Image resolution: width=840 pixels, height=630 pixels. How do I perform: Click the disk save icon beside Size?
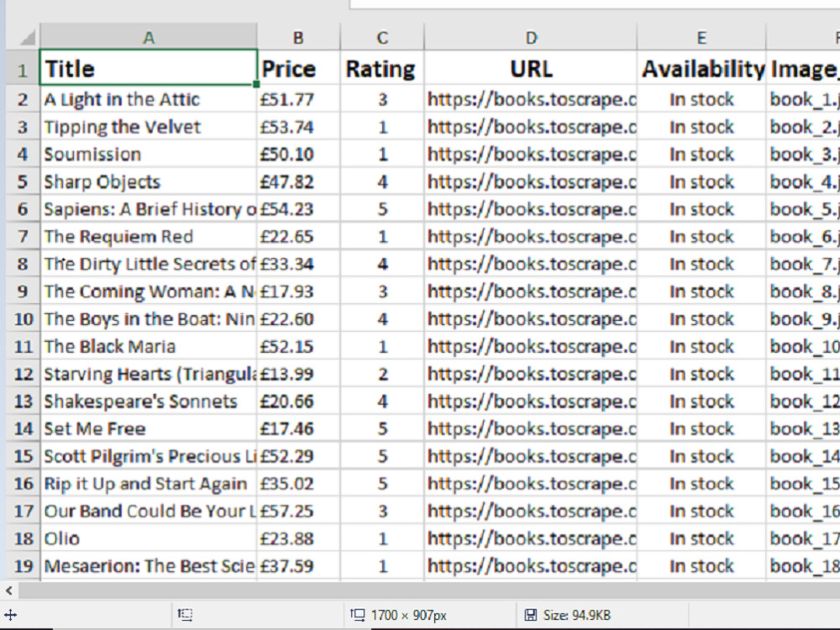coord(530,615)
